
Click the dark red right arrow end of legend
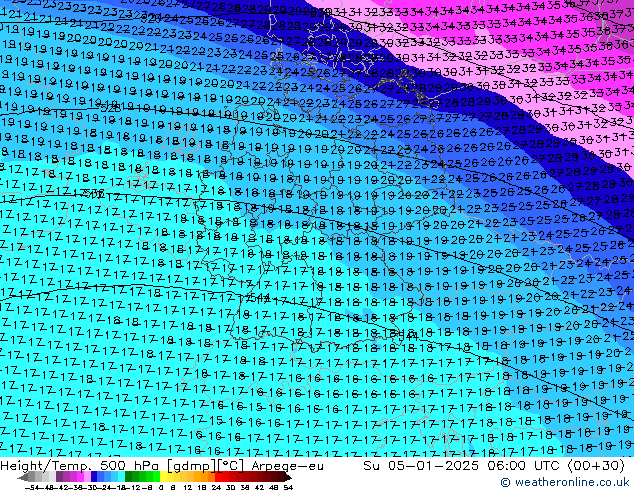(x=288, y=477)
